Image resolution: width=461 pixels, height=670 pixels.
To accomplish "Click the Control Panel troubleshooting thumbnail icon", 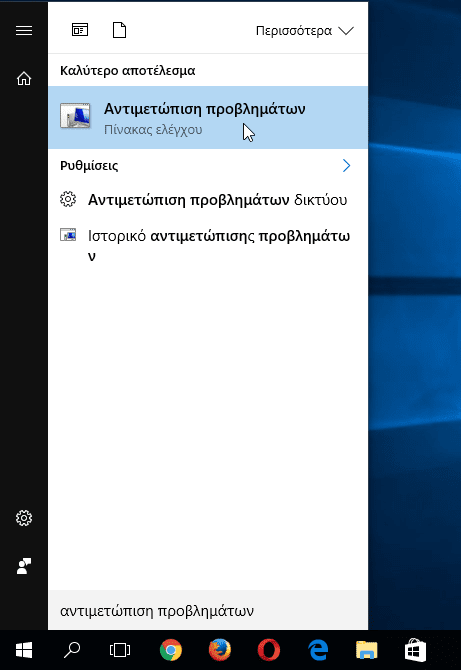I will [75, 116].
